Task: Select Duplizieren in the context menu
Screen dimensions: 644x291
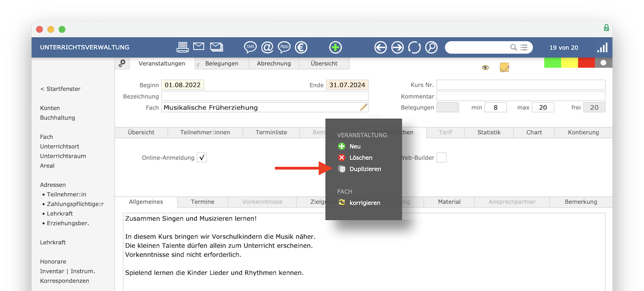Action: click(x=365, y=169)
